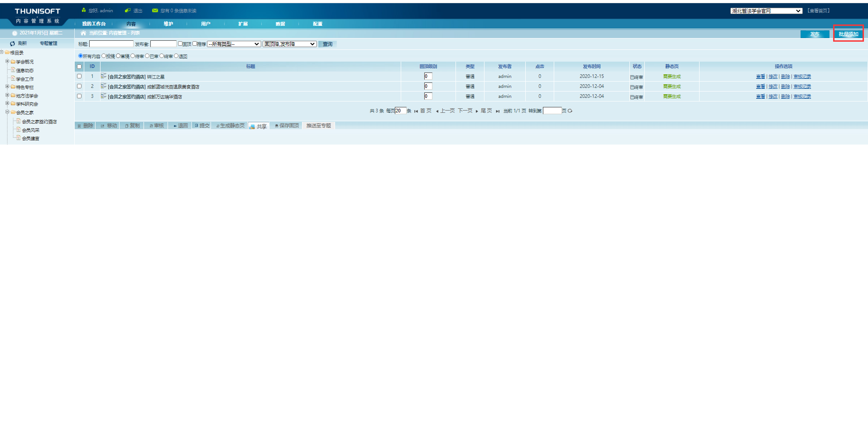
Task: Expand the 学会概况 tree node
Action: point(7,61)
